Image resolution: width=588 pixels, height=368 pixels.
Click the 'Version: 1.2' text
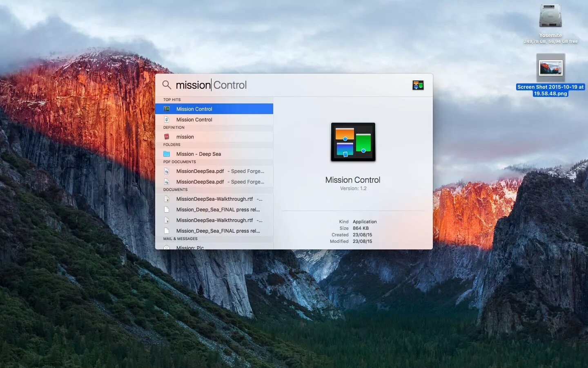point(353,188)
